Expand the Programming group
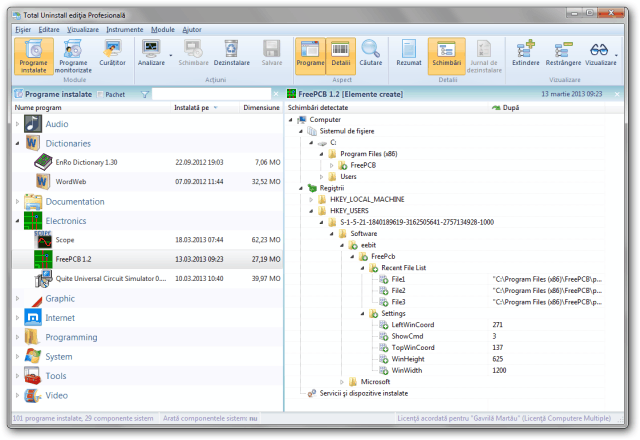640x440 pixels. [17, 337]
